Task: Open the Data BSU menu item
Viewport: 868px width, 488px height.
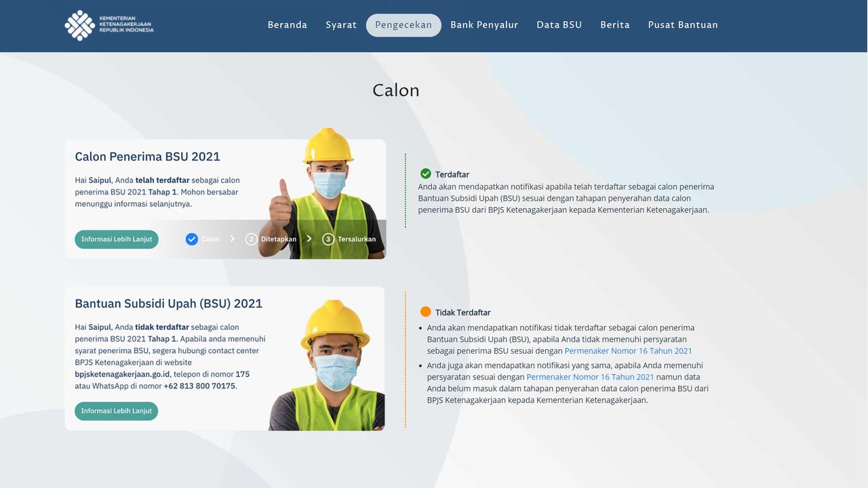Action: (559, 24)
